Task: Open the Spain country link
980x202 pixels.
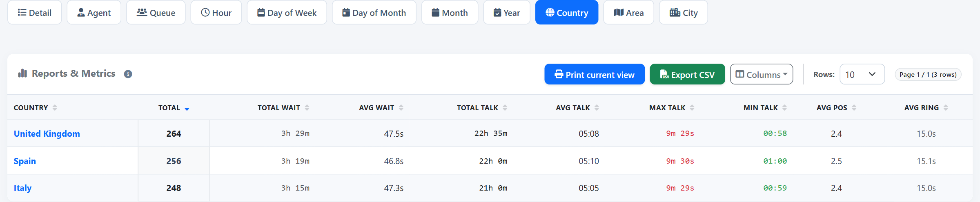Action: [25, 161]
